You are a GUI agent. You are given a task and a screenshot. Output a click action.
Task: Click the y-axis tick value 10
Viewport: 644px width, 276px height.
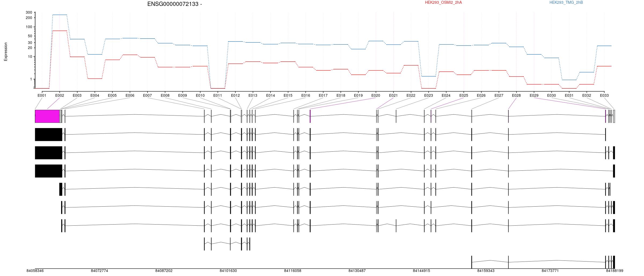pyautogui.click(x=30, y=57)
